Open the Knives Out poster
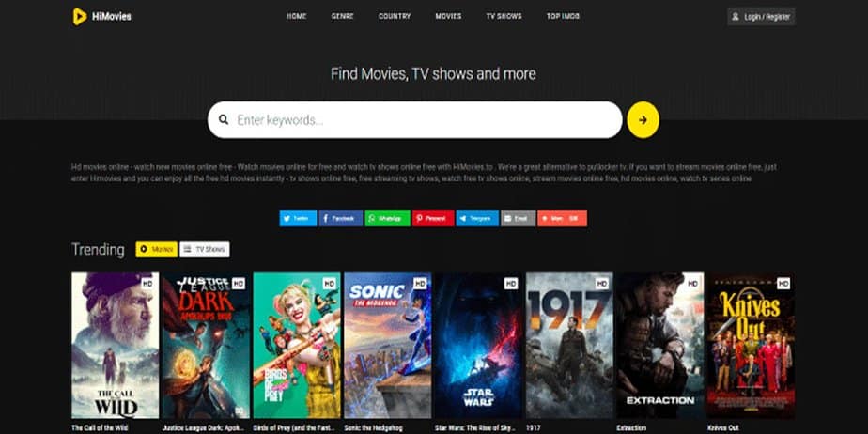This screenshot has height=434, width=868. (752, 345)
